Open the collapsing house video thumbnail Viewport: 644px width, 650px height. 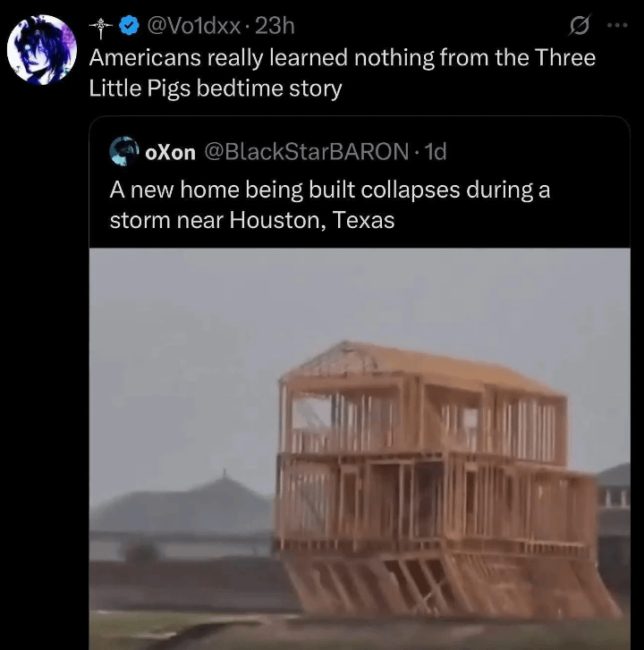(360, 449)
